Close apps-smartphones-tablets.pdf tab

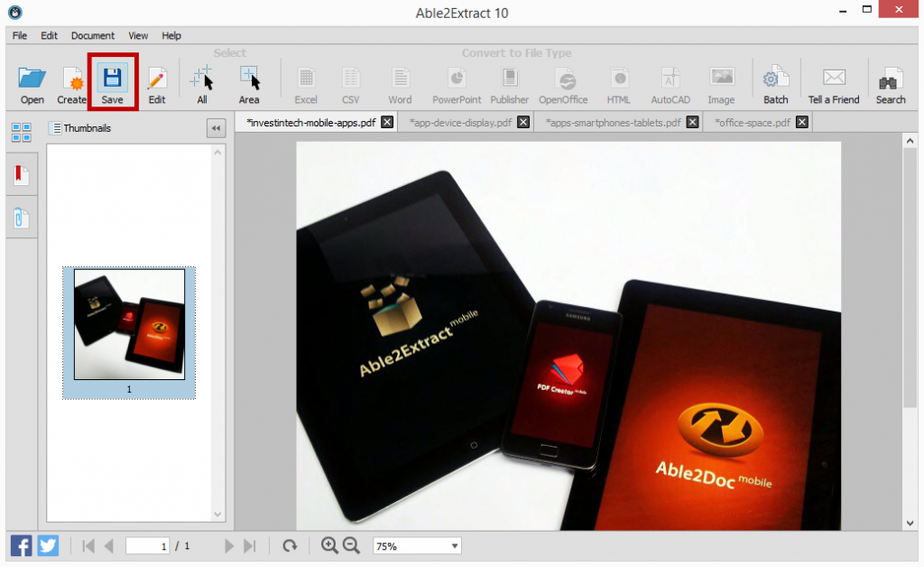click(693, 122)
